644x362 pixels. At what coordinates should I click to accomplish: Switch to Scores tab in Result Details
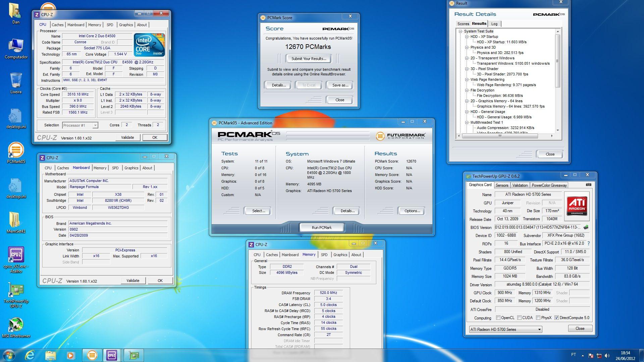coord(463,24)
